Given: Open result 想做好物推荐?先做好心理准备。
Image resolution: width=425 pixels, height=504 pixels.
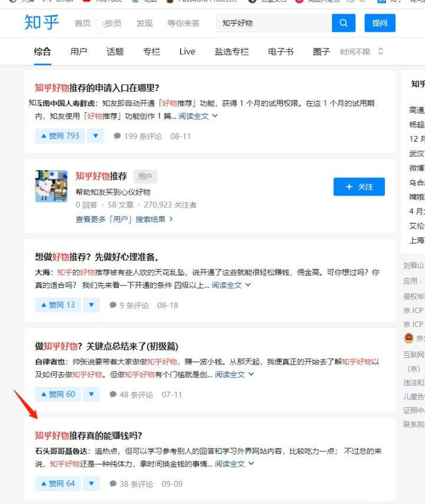Looking at the screenshot, I should [x=97, y=257].
